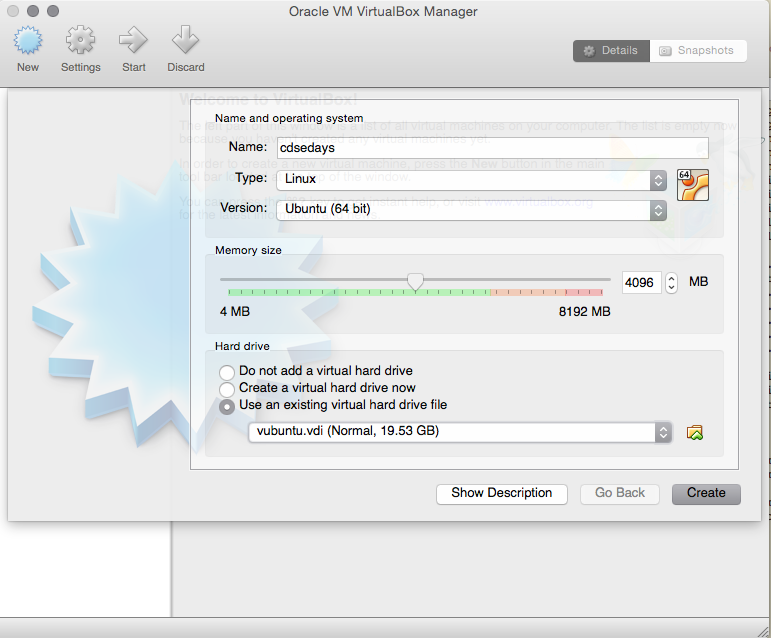Click the Discard toolbar icon

pyautogui.click(x=185, y=41)
